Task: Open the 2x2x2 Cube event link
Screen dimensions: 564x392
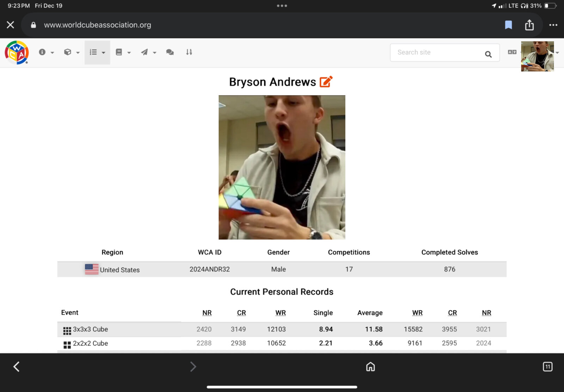Action: pyautogui.click(x=91, y=343)
